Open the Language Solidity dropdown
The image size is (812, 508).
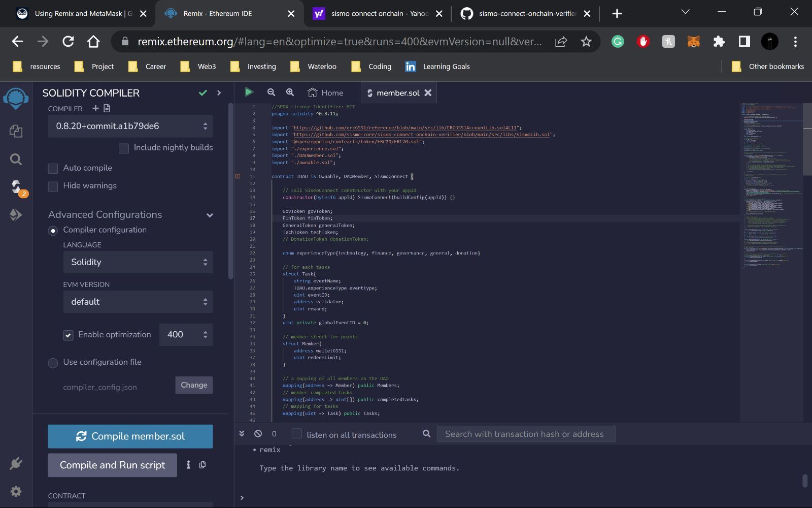tap(138, 262)
